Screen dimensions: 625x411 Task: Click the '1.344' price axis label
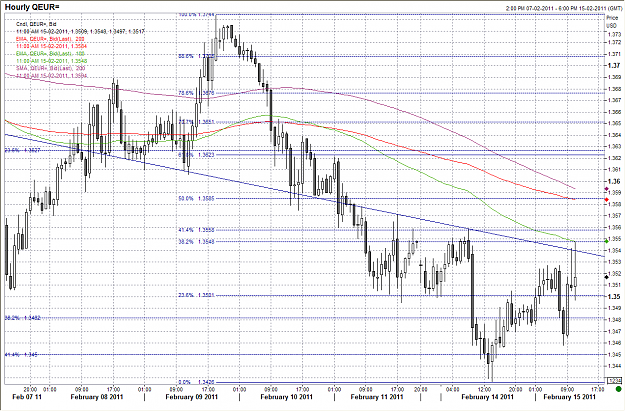(614, 366)
